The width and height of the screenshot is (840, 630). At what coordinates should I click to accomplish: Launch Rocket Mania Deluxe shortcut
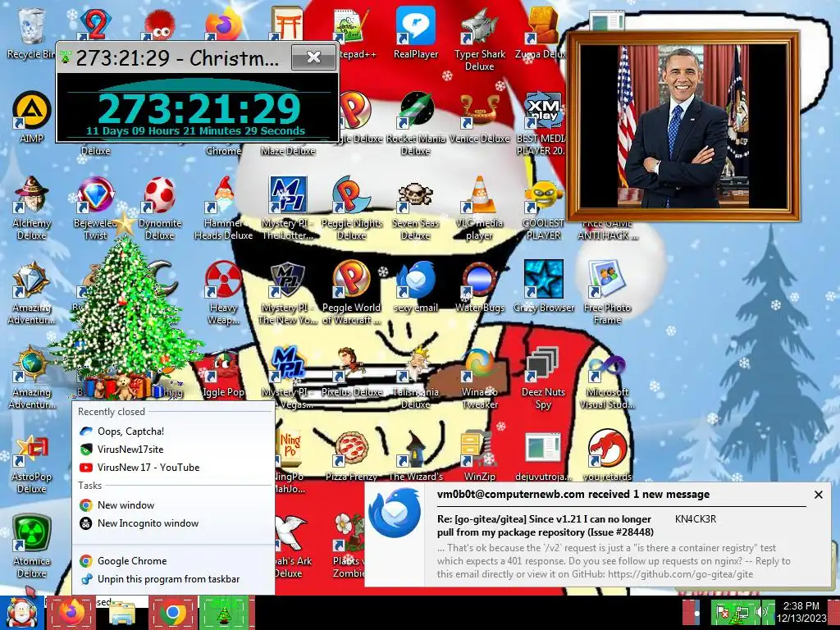coord(415,123)
